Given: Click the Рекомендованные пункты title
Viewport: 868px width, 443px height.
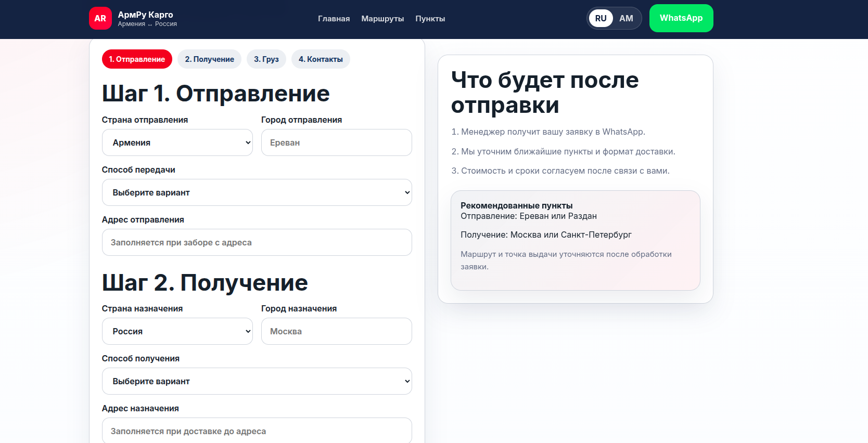Looking at the screenshot, I should [516, 206].
